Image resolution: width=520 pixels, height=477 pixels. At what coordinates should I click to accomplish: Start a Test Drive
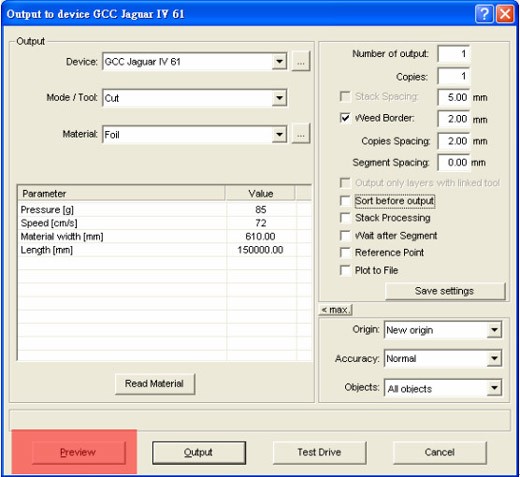319,452
